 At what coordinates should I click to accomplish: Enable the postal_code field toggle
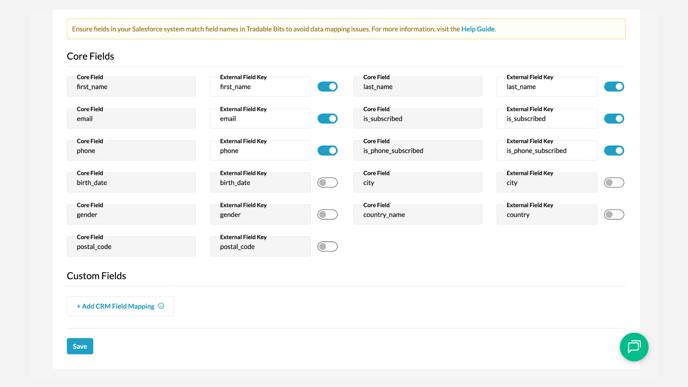click(327, 247)
